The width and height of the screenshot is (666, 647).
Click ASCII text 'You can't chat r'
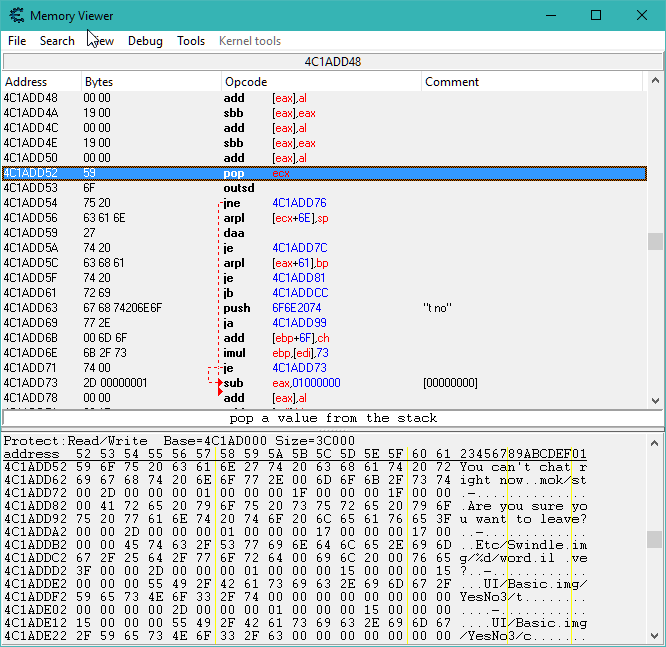click(523, 467)
